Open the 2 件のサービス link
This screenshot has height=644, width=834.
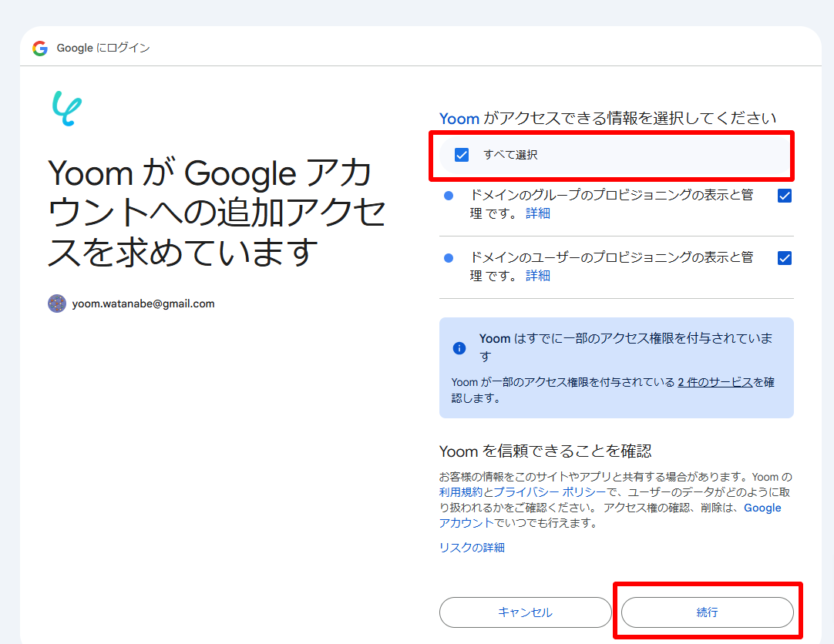tap(715, 382)
